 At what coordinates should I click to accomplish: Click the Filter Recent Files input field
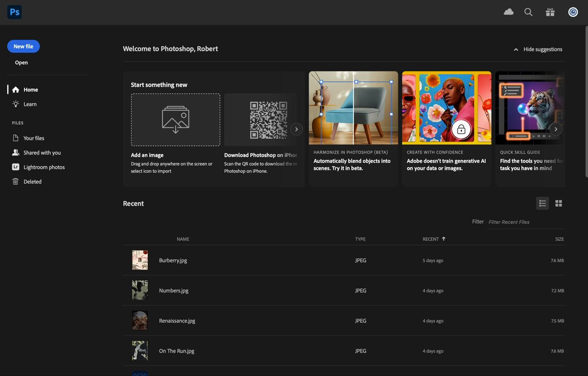coord(526,222)
